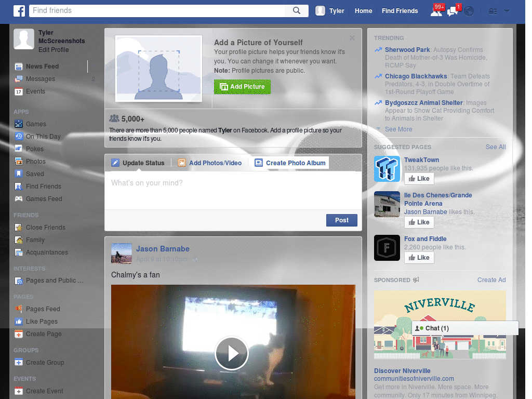Open notifications globe icon
Screen dimensions: 532x399
click(469, 11)
